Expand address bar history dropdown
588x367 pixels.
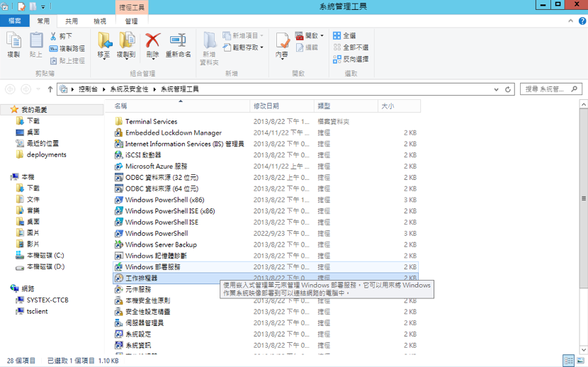click(496, 89)
